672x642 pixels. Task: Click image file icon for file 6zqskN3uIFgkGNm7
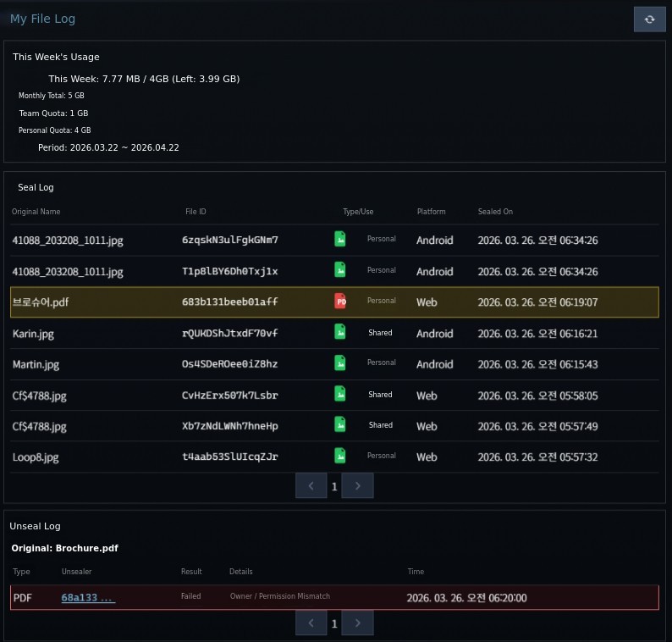click(x=340, y=240)
